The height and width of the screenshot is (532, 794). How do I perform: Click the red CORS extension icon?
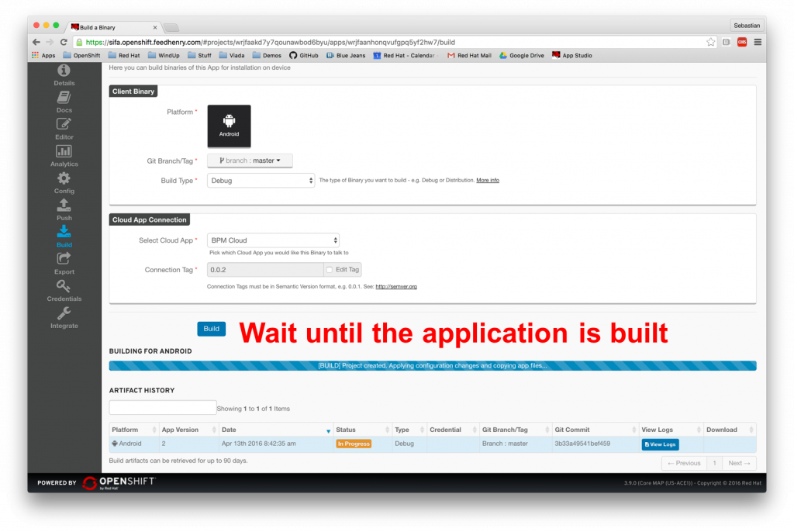tap(742, 42)
